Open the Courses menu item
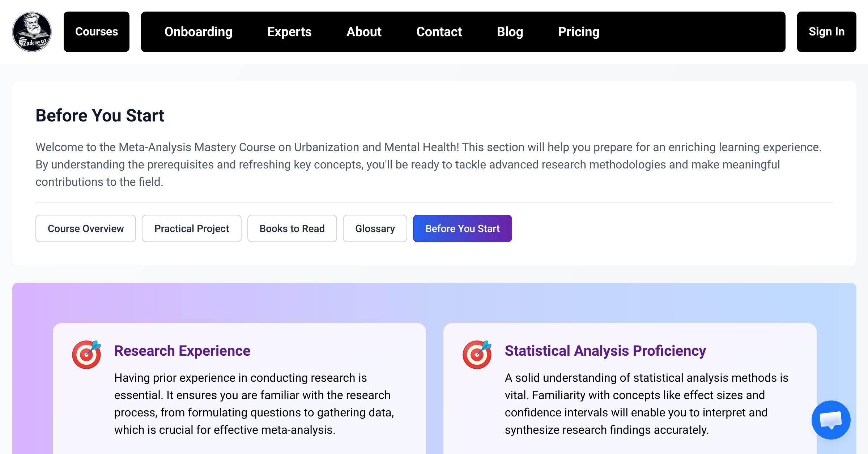Viewport: 868px width, 454px height. (96, 32)
